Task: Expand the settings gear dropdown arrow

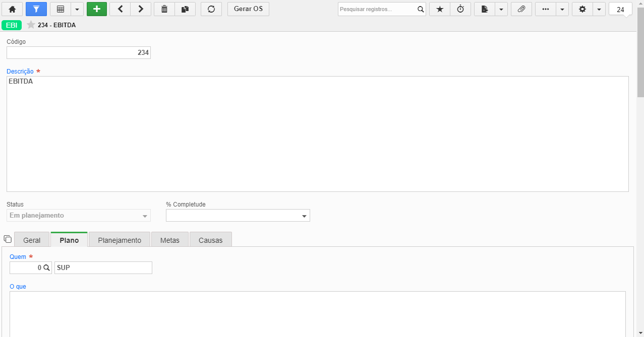Action: pyautogui.click(x=599, y=9)
